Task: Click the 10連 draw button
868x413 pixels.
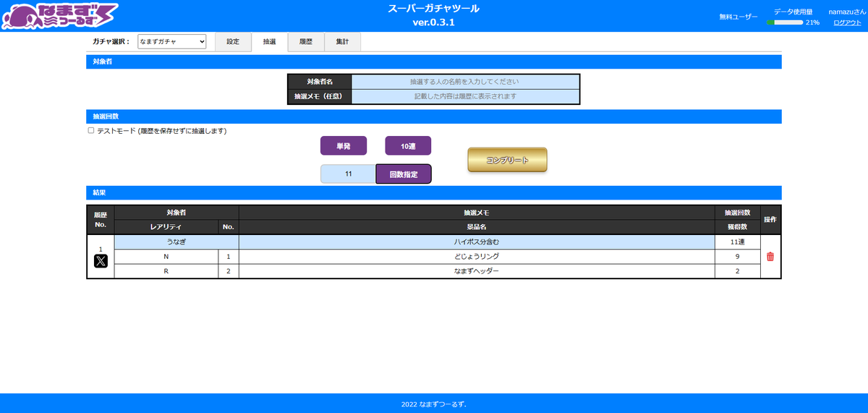Action: [x=408, y=146]
